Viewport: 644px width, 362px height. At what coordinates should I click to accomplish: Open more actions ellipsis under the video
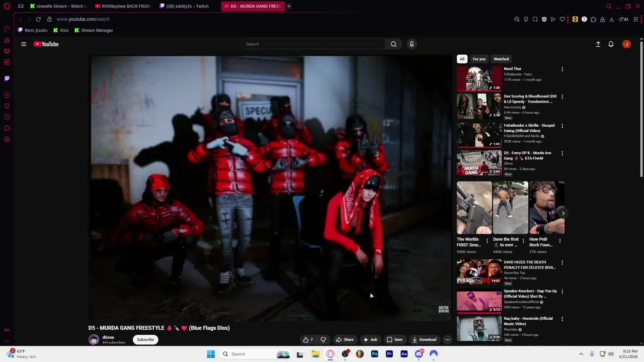coord(447,339)
